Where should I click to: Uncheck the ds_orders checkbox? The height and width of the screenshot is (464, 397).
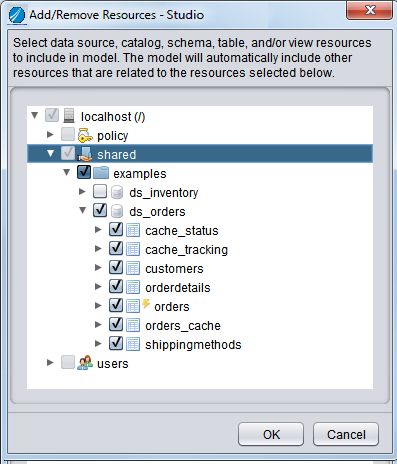tap(100, 210)
